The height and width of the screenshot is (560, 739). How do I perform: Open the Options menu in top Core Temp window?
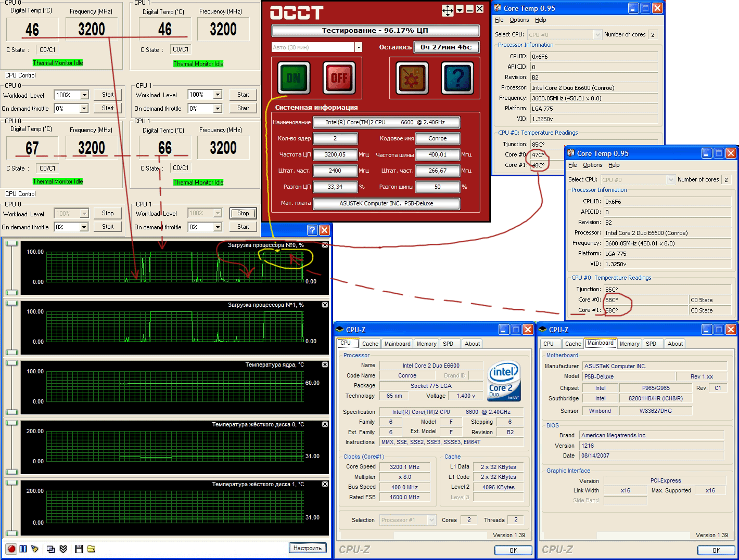tap(519, 20)
